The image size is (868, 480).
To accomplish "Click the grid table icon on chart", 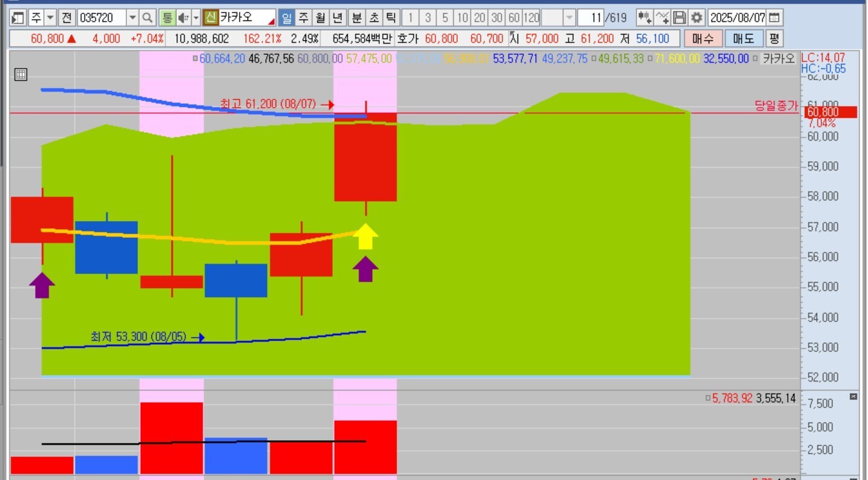I will 21,75.
